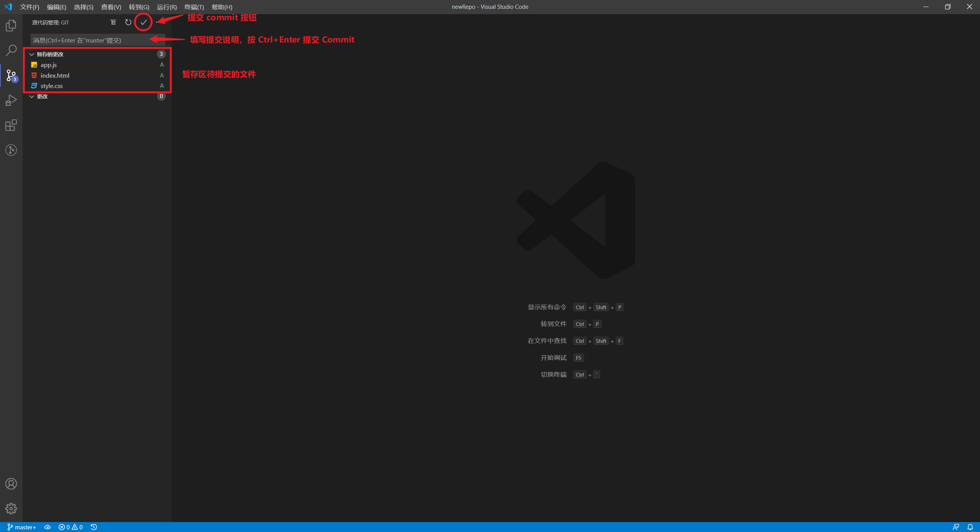Screen dimensions: 980x532
Task: Click the commit checkmark icon
Action: [x=144, y=22]
